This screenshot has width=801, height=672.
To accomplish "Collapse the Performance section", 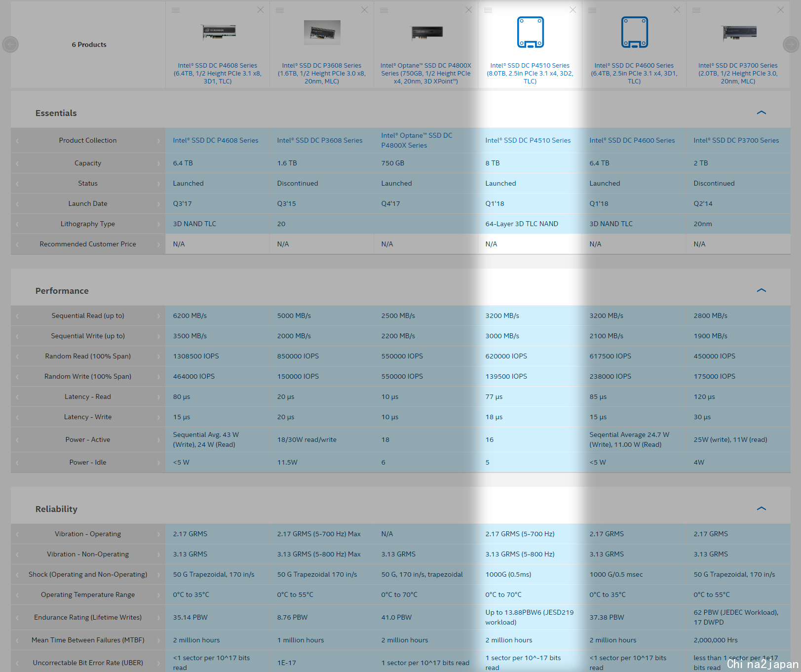I will [762, 290].
